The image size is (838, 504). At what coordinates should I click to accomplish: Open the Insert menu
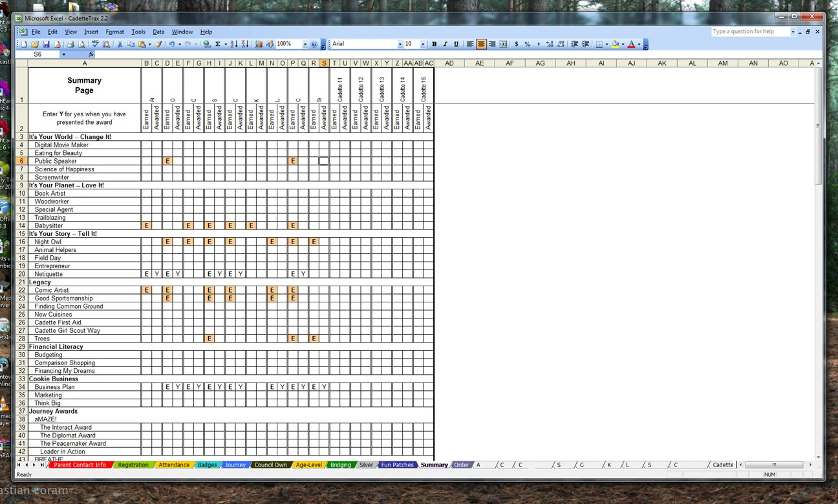(x=91, y=32)
